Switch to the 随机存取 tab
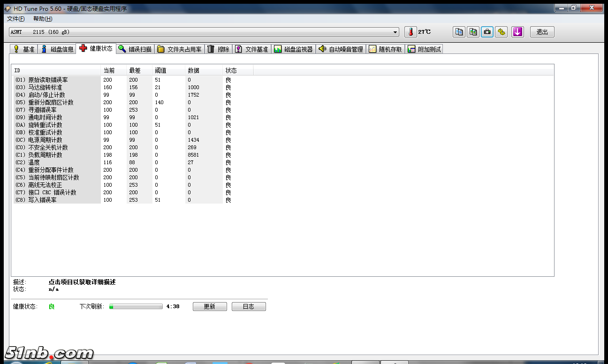Screen dimensions: 608x364 coord(386,49)
